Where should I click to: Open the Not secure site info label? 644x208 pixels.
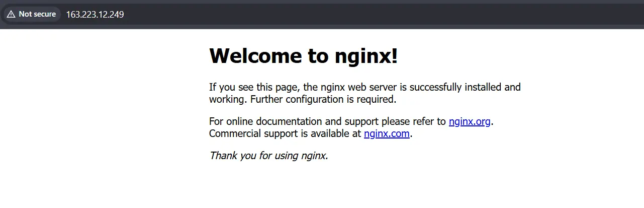pyautogui.click(x=37, y=14)
